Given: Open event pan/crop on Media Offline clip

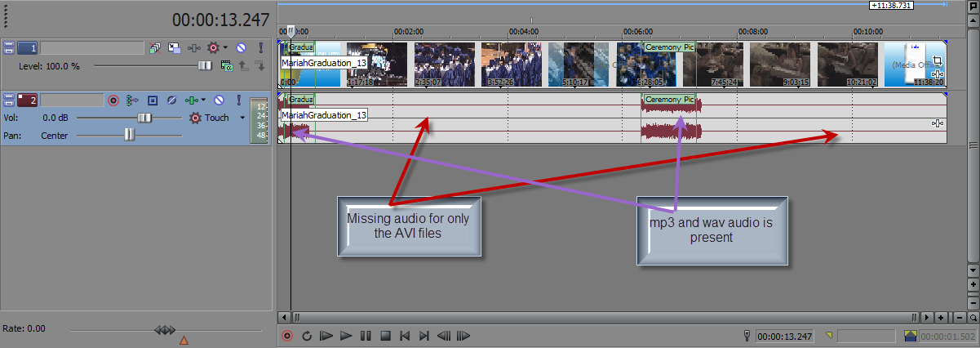Looking at the screenshot, I should (x=938, y=60).
